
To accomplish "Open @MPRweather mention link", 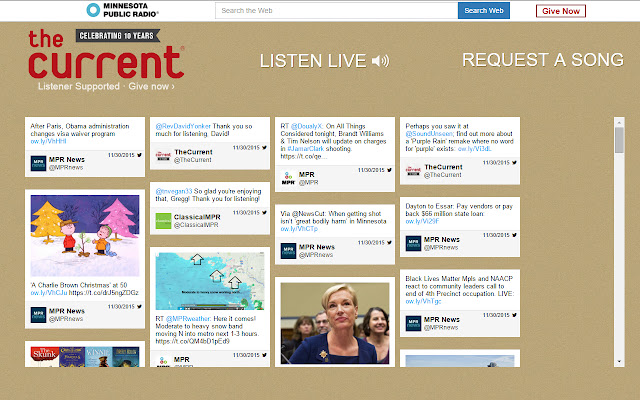I will pyautogui.click(x=188, y=318).
